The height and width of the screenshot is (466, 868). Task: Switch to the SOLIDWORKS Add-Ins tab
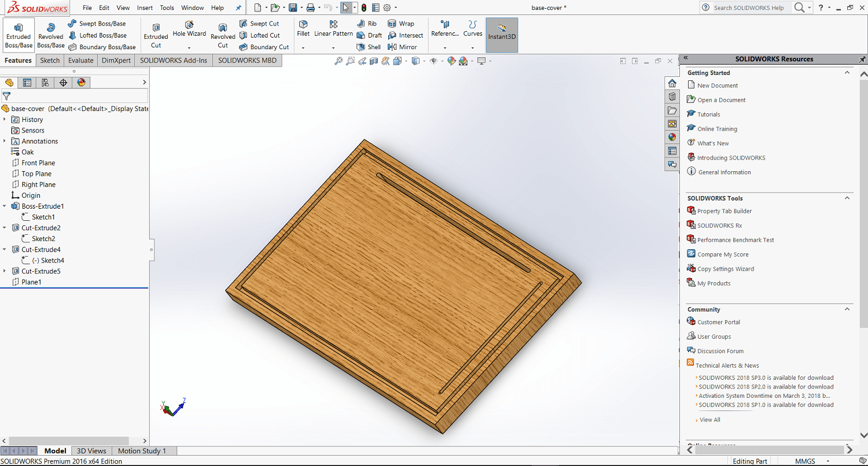coord(174,60)
